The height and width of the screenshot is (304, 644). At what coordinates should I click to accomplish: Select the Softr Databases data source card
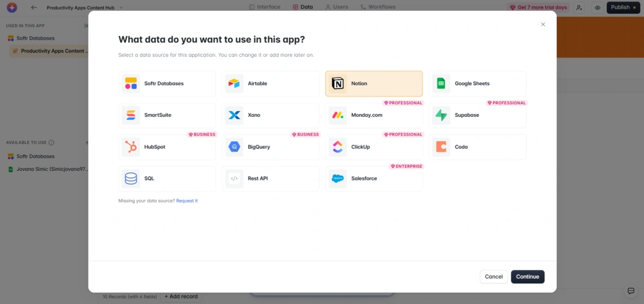(167, 84)
